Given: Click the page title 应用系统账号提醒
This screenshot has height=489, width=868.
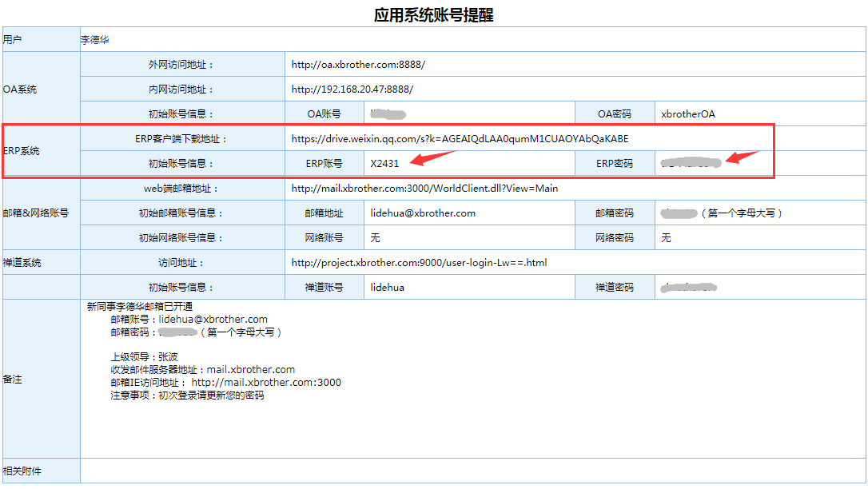Looking at the screenshot, I should coord(433,15).
